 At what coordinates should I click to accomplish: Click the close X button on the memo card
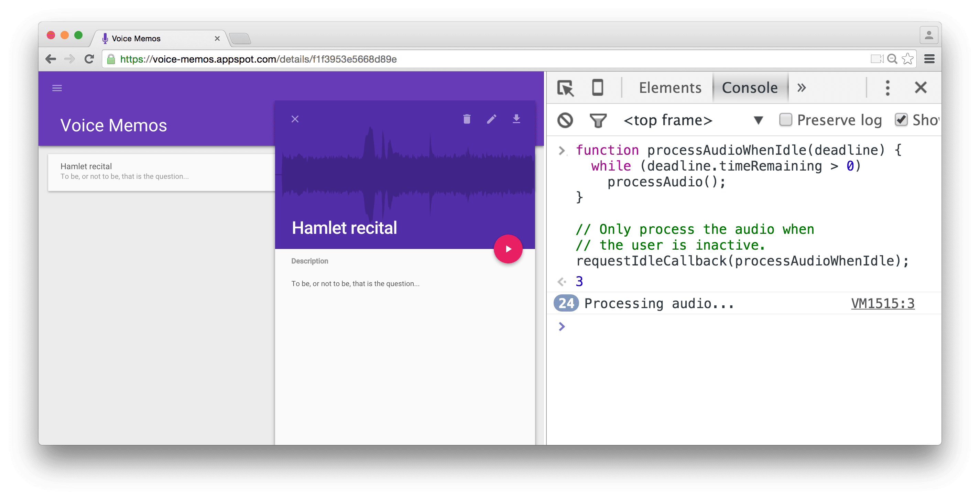[x=295, y=119]
